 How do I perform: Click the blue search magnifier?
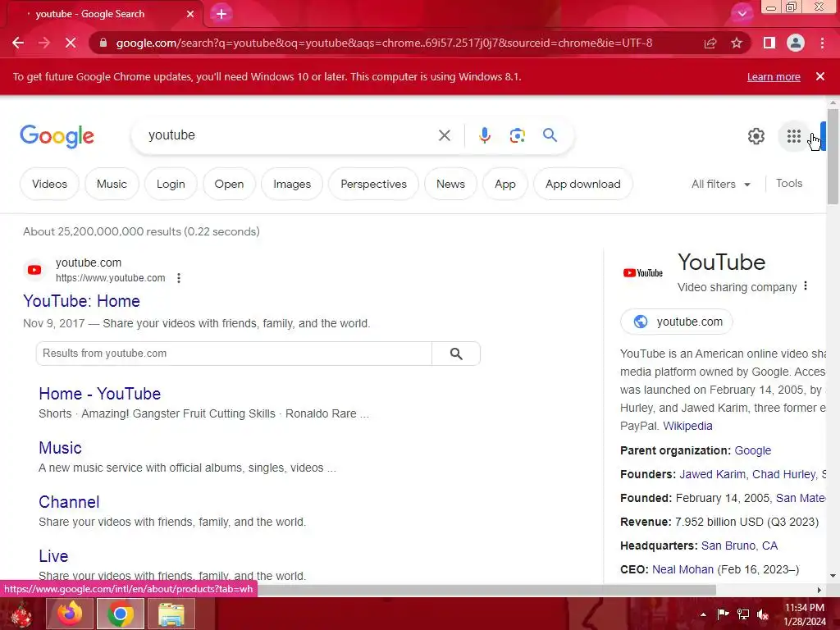pos(550,135)
